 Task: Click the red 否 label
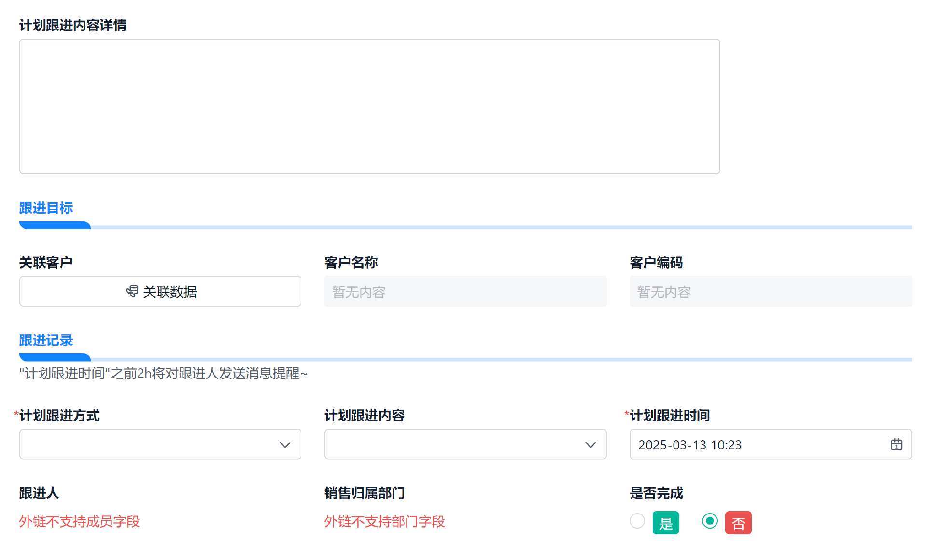point(738,523)
